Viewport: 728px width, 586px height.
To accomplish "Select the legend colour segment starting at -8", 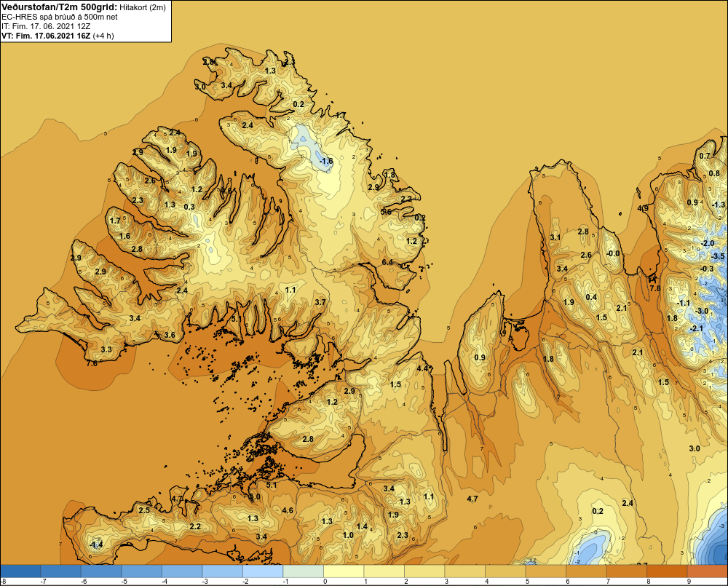I will 20,571.
